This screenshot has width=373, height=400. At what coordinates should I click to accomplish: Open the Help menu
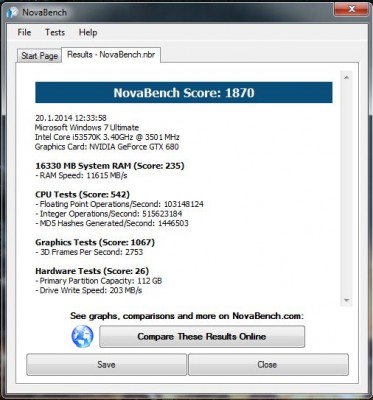[88, 32]
